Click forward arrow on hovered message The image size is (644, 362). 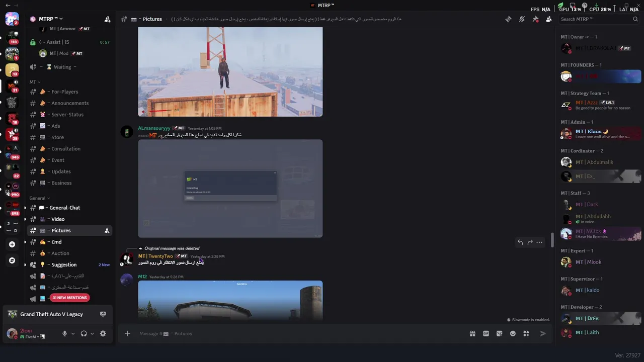pos(530,242)
